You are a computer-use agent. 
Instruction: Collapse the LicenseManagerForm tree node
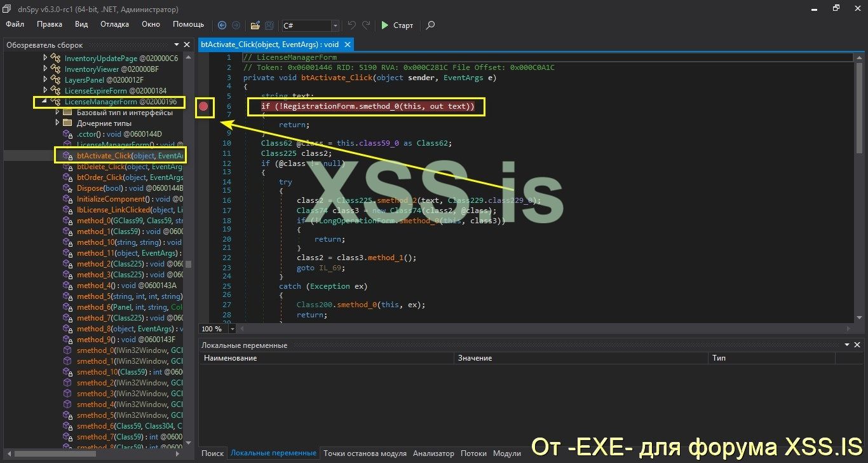44,101
